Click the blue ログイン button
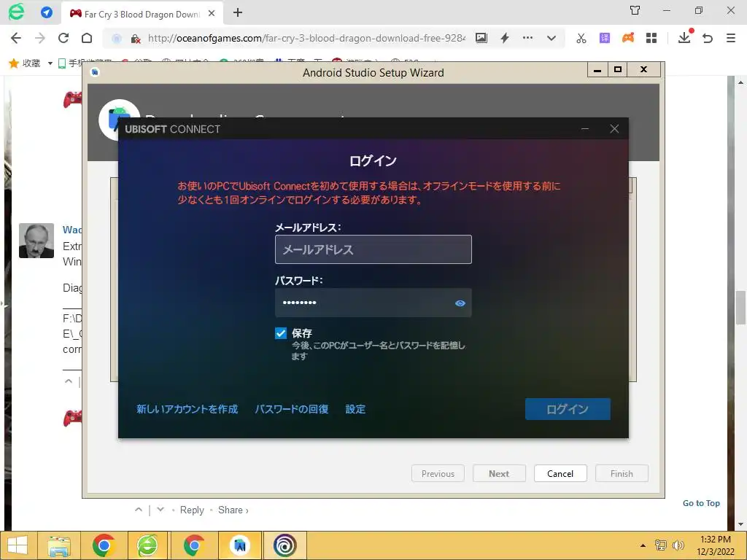Viewport: 747px width, 560px height. pyautogui.click(x=568, y=409)
